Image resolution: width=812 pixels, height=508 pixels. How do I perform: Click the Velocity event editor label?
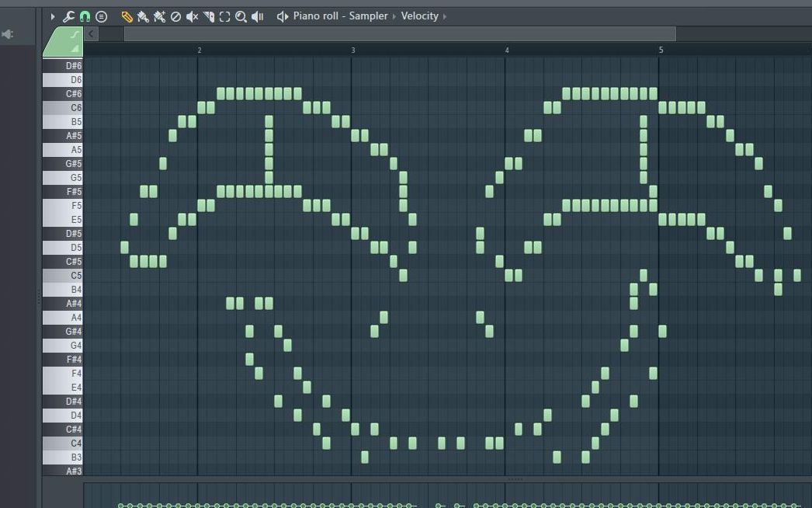click(419, 16)
